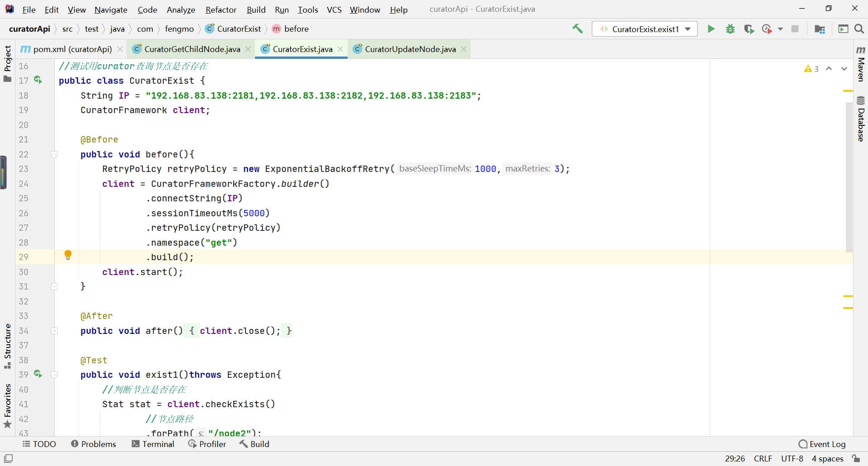This screenshot has height=466, width=868.
Task: Change indent setting 4 spaces
Action: (827, 458)
